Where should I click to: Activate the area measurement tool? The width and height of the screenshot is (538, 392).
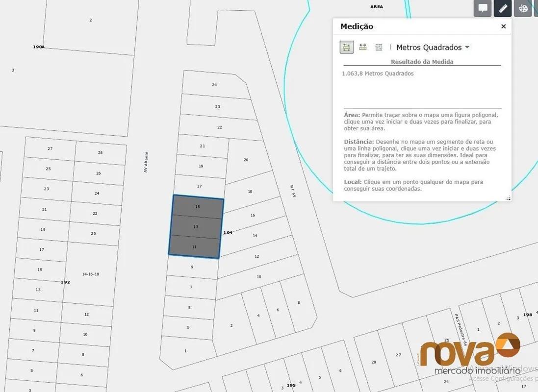coord(347,47)
